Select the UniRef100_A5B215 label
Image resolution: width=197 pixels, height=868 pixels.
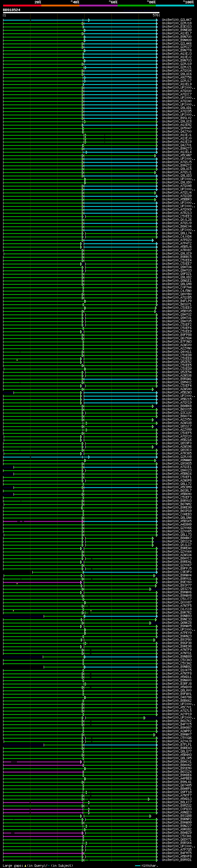[x=177, y=399]
